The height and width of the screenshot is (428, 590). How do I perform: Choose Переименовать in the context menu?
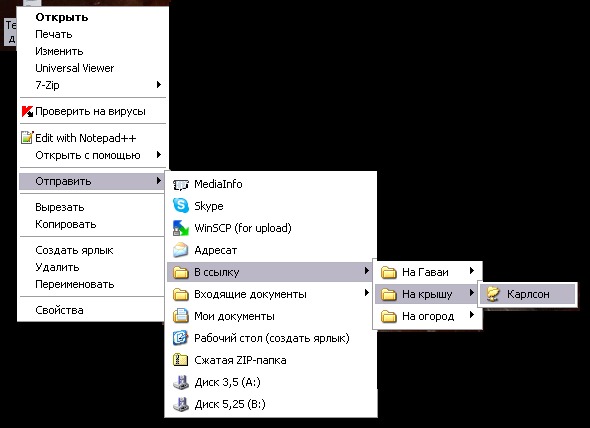[75, 284]
